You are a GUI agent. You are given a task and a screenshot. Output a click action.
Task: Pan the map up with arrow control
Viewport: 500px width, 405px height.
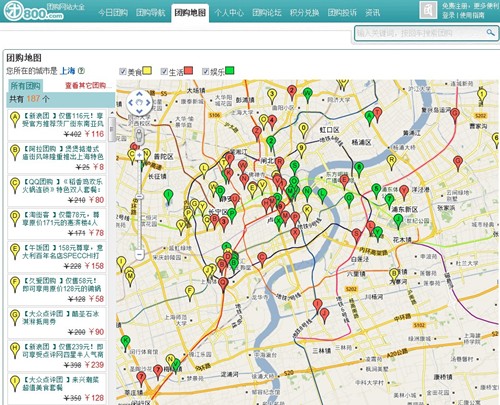139,94
